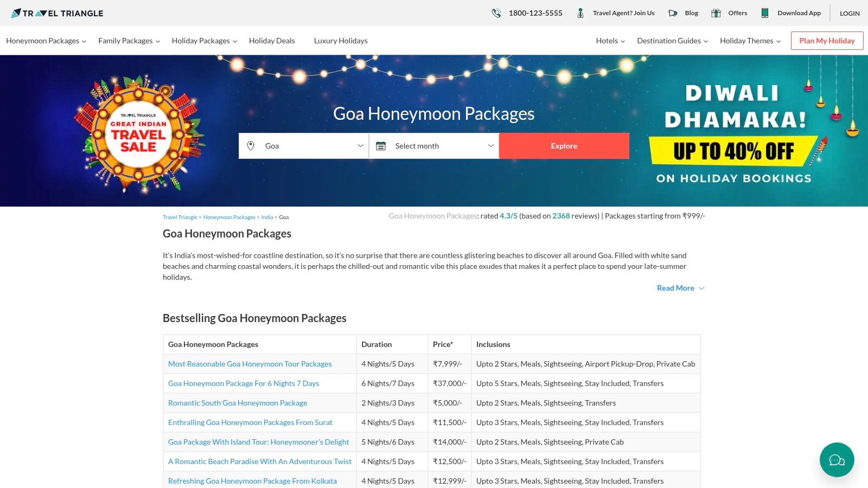Open Romantic South Goa Honeymoon Package

(238, 403)
